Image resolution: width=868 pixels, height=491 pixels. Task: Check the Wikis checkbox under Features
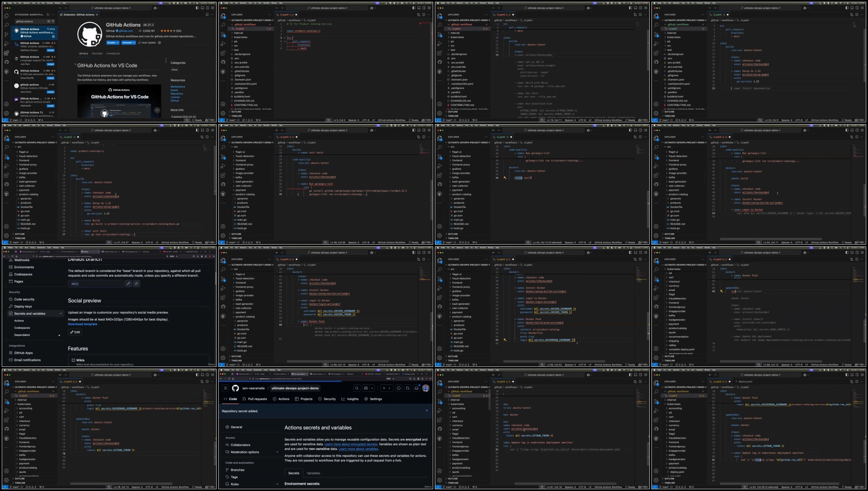pos(73,360)
